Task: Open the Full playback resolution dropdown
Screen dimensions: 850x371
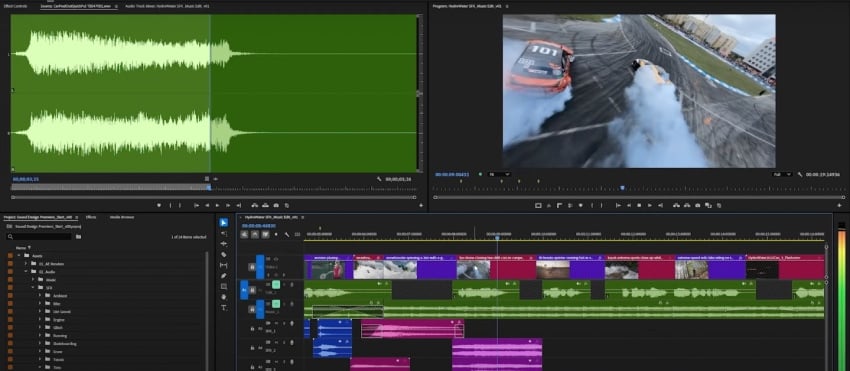Action: tap(782, 174)
